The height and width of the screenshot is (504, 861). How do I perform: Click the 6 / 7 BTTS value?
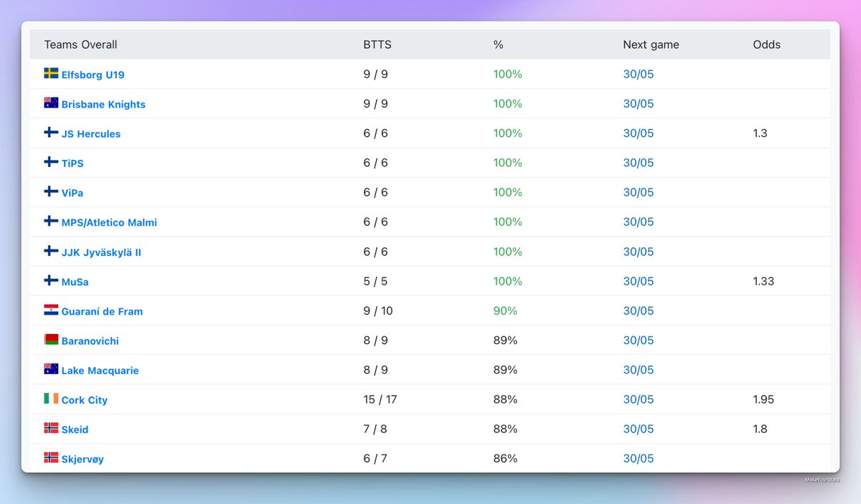pos(376,458)
